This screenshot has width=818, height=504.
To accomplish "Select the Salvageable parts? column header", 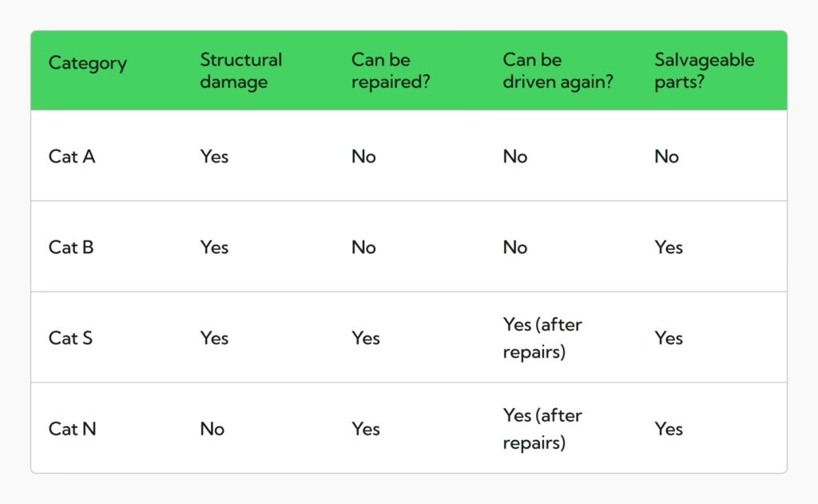I will point(704,70).
